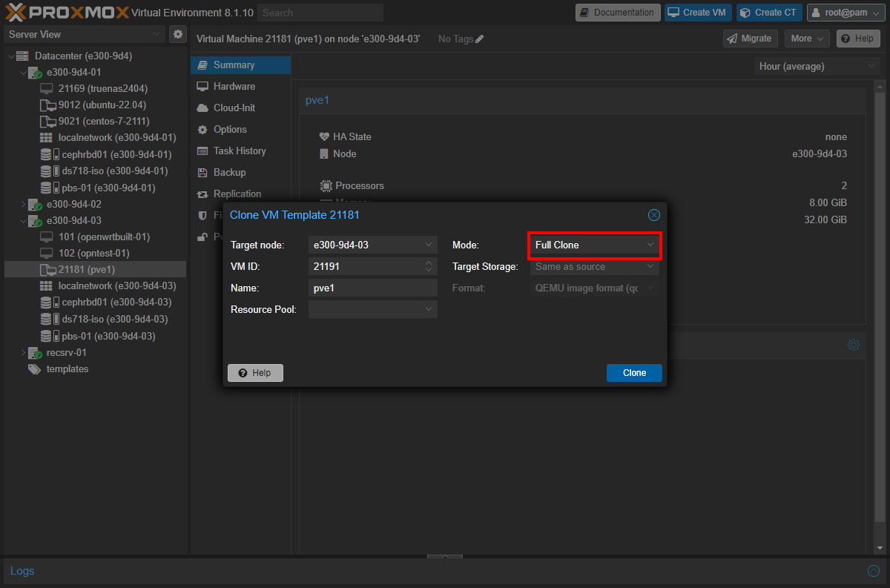Click the top-right Help button
This screenshot has height=588, width=890.
tap(858, 39)
